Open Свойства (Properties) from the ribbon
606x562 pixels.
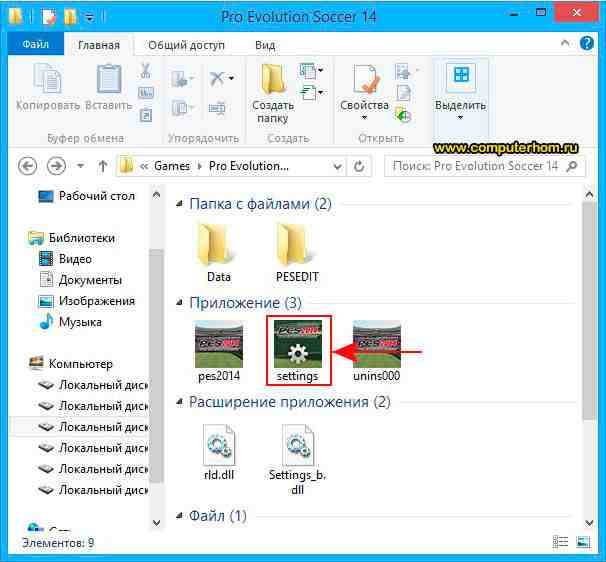click(x=364, y=88)
